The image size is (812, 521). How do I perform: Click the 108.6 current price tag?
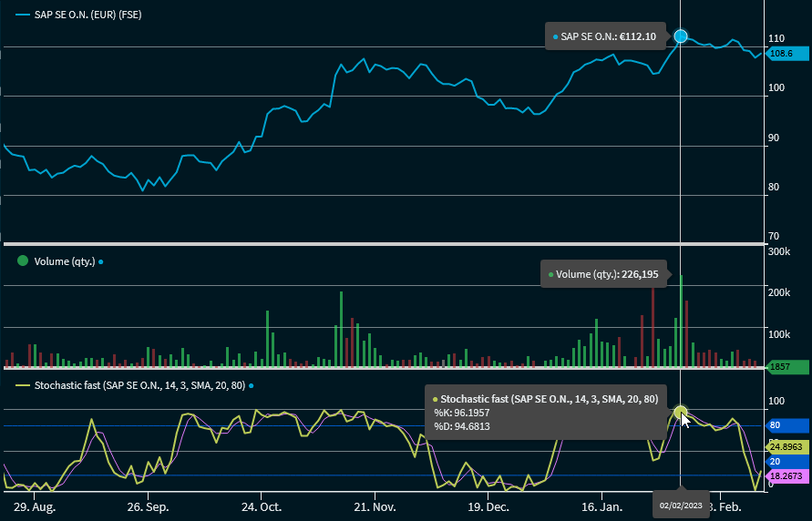tap(786, 54)
